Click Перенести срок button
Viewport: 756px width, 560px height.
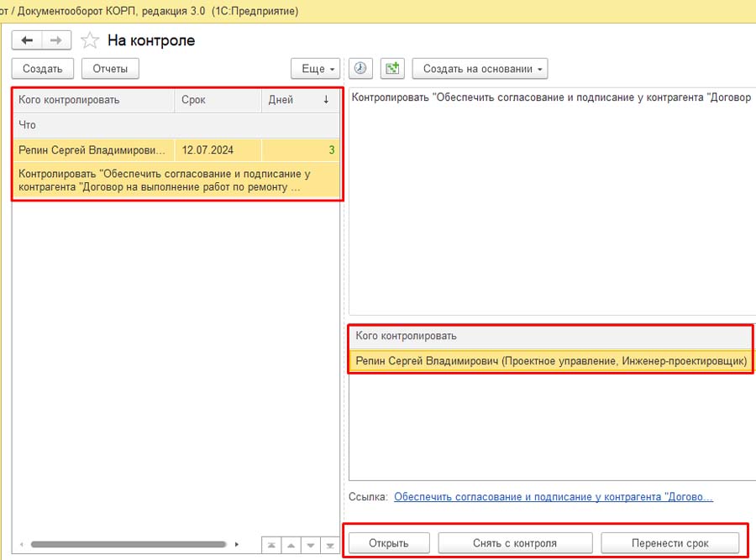[x=669, y=542]
